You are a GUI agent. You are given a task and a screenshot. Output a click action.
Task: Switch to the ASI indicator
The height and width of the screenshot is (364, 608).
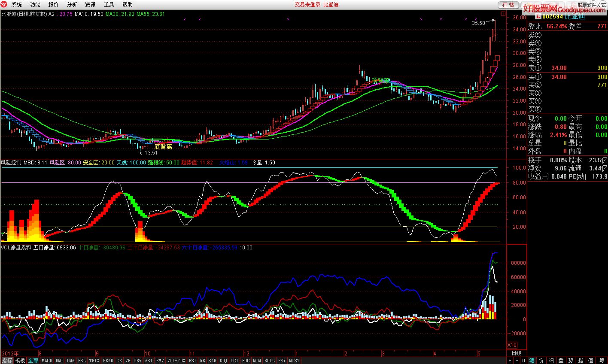(x=149, y=360)
